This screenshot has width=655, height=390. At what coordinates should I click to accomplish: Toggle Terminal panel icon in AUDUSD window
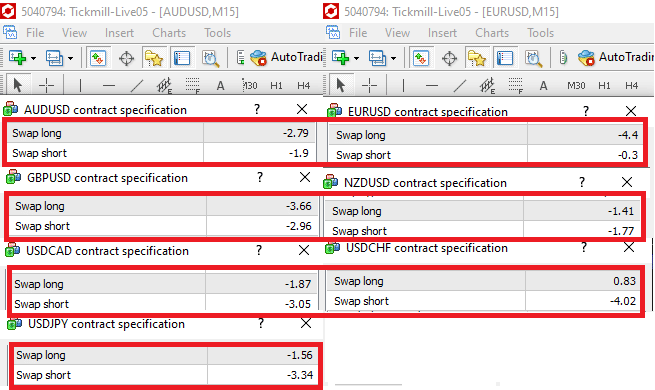click(x=181, y=58)
